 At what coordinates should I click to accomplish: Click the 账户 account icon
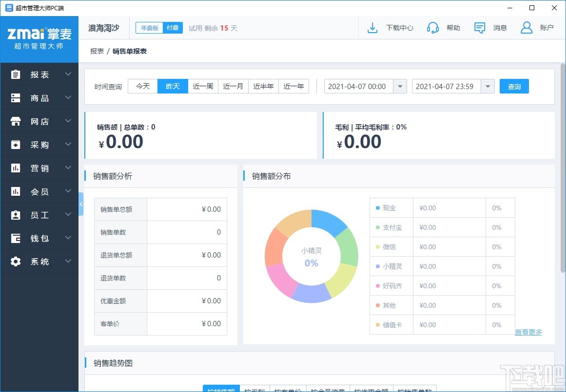(x=526, y=27)
